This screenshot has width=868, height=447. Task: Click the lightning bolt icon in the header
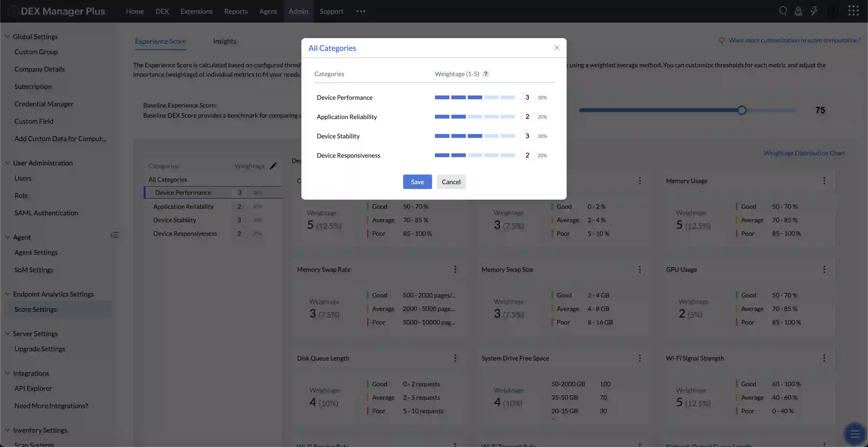pos(814,11)
